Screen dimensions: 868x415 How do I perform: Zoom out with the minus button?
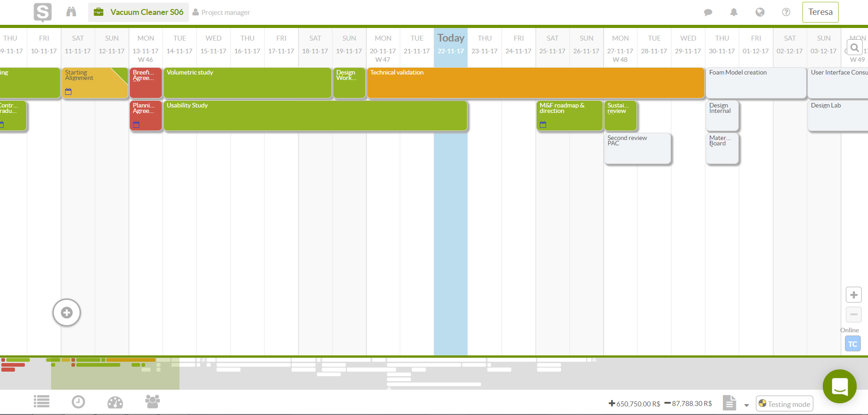point(854,314)
